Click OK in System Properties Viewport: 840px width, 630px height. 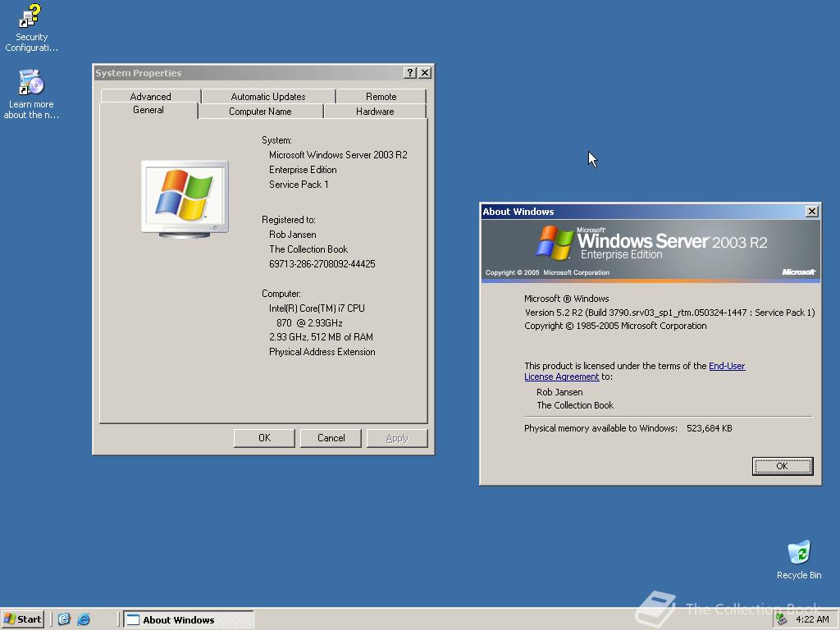click(265, 438)
